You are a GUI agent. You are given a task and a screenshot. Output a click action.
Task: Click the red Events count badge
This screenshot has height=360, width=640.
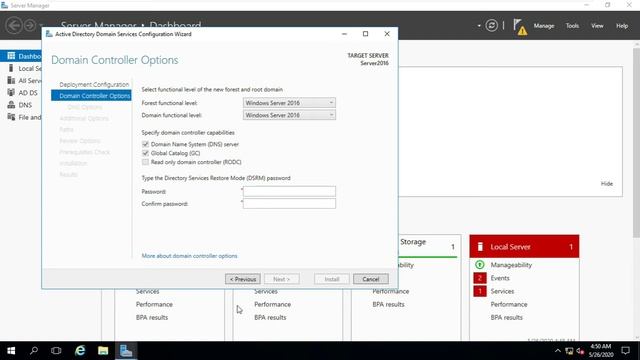click(480, 278)
